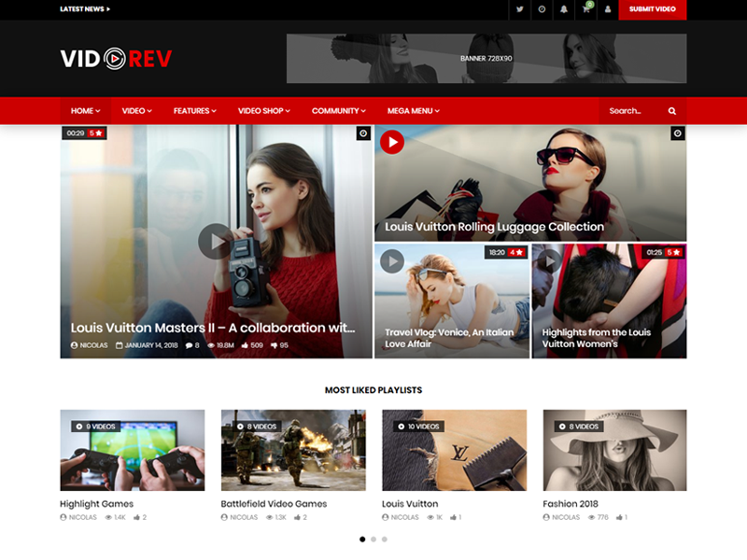Screen dimensions: 747x560
Task: Open the notifications bell icon
Action: tap(564, 9)
